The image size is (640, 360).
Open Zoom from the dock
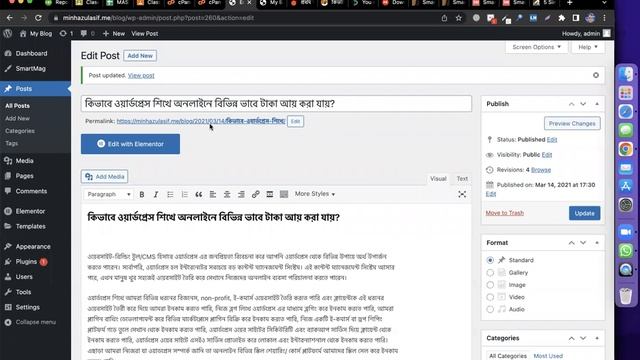tap(626, 232)
